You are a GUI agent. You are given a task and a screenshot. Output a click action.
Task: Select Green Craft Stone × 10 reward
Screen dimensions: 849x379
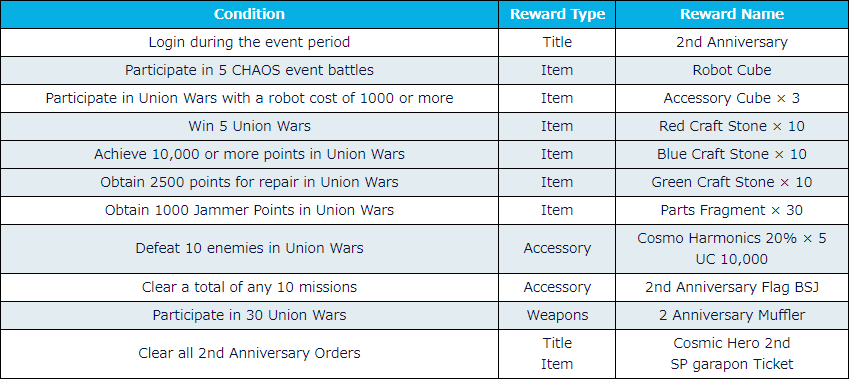[732, 182]
